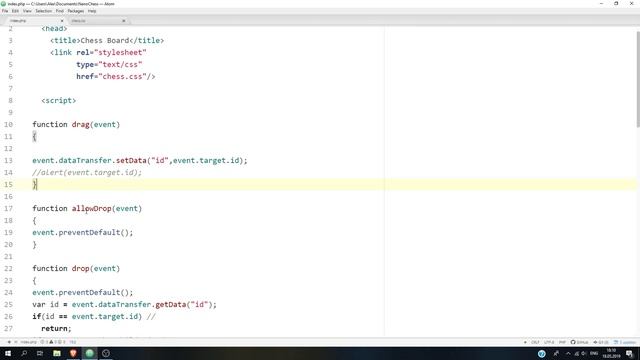Place cursor on 'function drag(event)' line
The image size is (640, 360).
[x=76, y=124]
